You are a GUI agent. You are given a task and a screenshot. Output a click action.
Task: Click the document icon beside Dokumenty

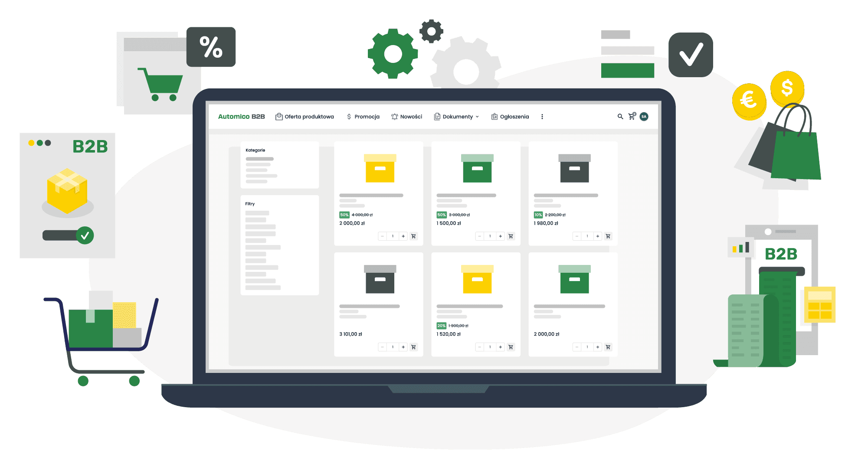click(x=437, y=117)
